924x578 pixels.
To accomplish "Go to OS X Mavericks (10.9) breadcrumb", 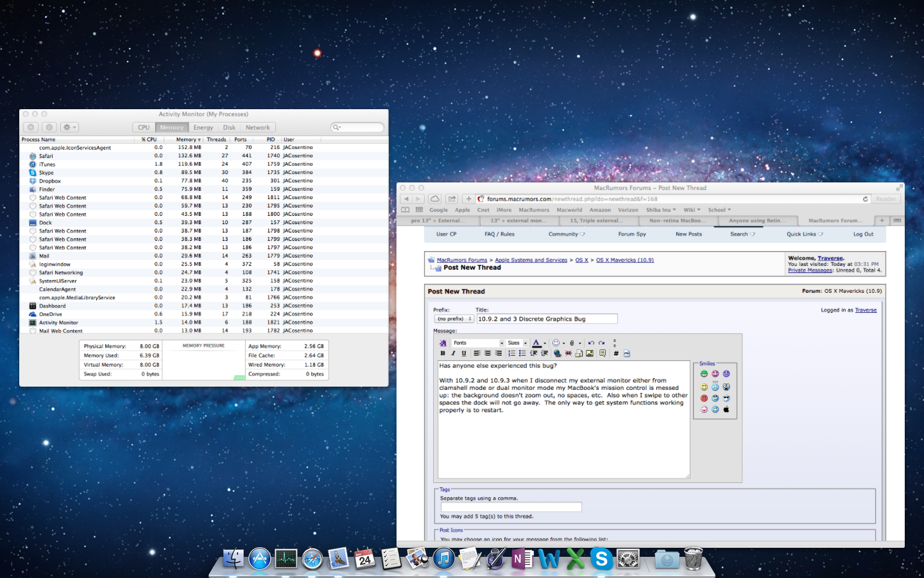I will [x=625, y=260].
